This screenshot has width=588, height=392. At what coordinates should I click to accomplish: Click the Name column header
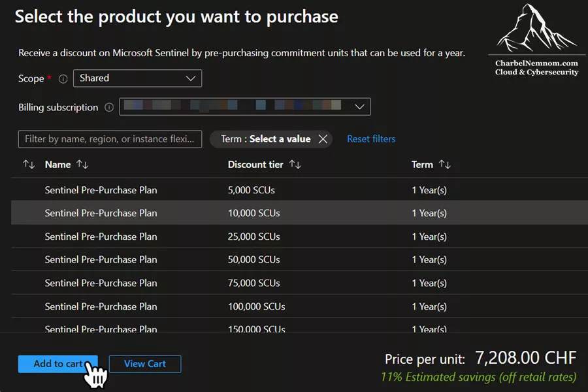(x=57, y=164)
